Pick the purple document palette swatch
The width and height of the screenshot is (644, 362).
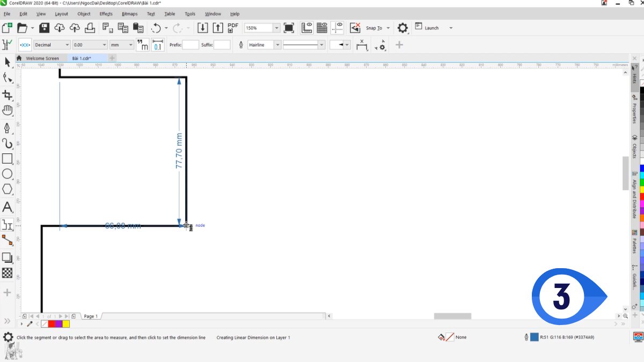59,324
